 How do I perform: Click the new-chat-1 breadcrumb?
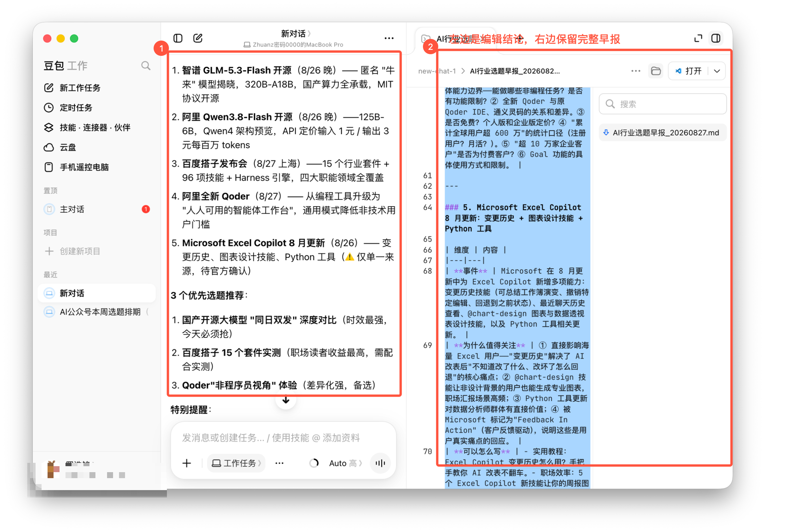[437, 71]
